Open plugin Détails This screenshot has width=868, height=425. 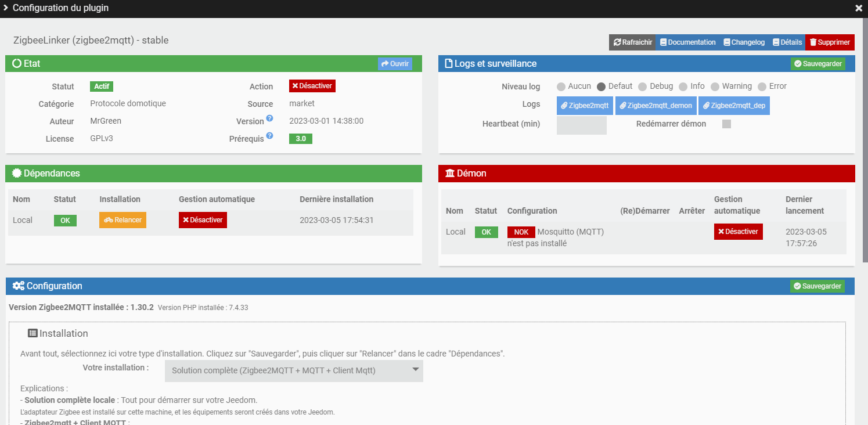[x=787, y=42]
